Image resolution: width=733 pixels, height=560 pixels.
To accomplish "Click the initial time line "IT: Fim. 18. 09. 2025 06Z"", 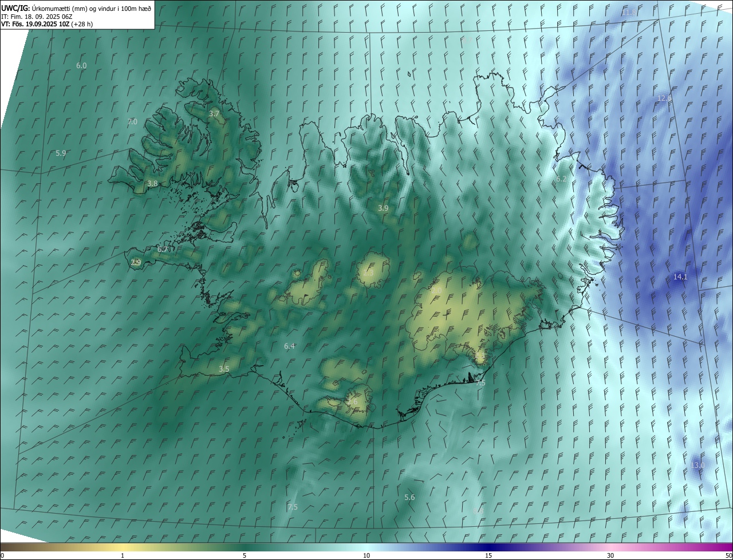I will 37,17.
